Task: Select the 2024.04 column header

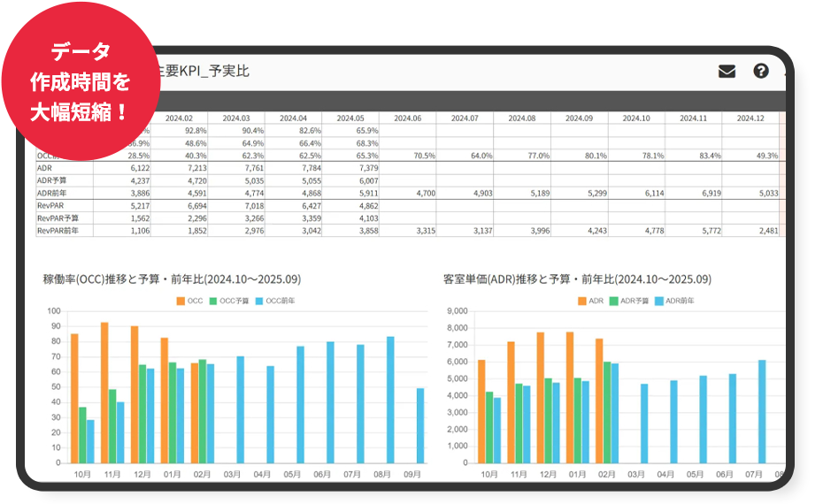Action: [294, 118]
